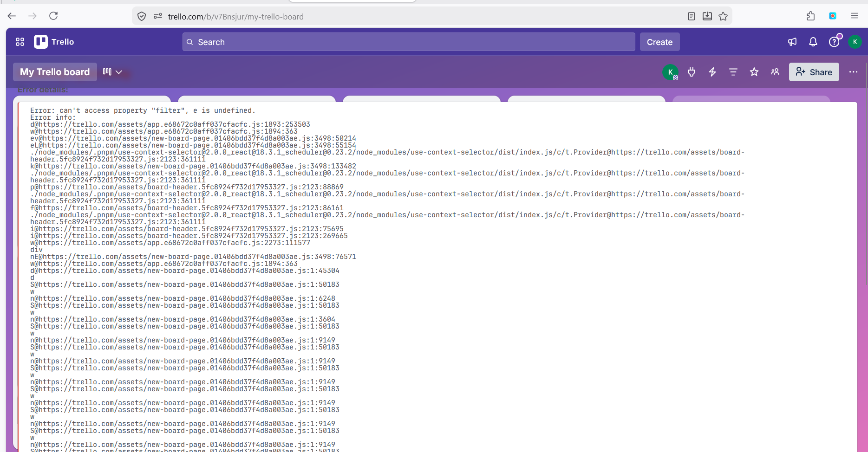Open the browser hamburger menu
Screen dimensions: 868x452
point(855,16)
